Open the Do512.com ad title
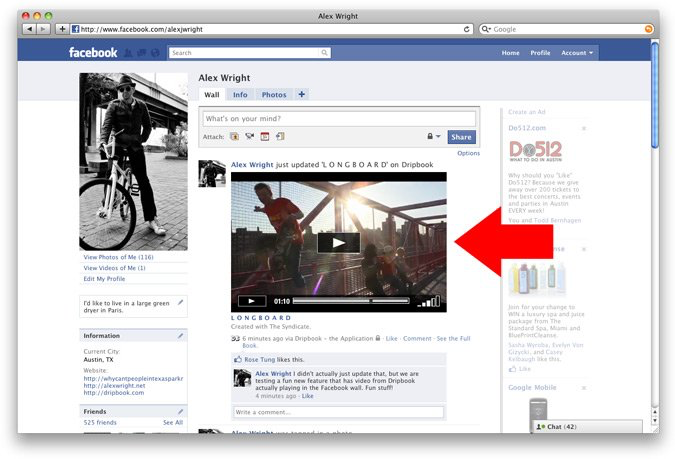Screen dimensions: 675x459 pyautogui.click(x=527, y=128)
